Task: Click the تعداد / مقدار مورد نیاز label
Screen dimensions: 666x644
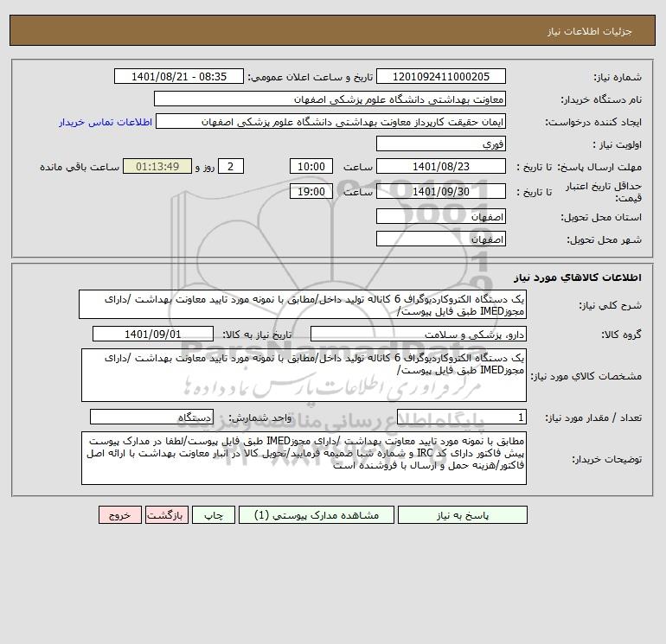Action: point(593,418)
